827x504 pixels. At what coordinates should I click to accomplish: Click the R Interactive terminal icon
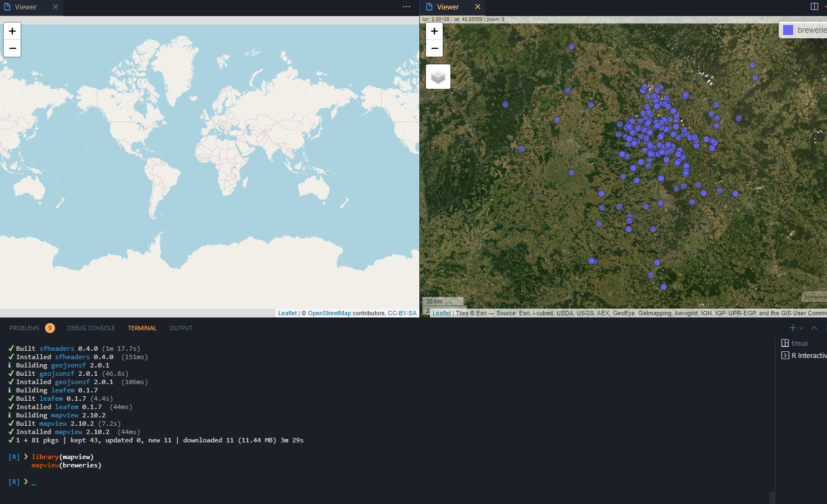point(785,355)
